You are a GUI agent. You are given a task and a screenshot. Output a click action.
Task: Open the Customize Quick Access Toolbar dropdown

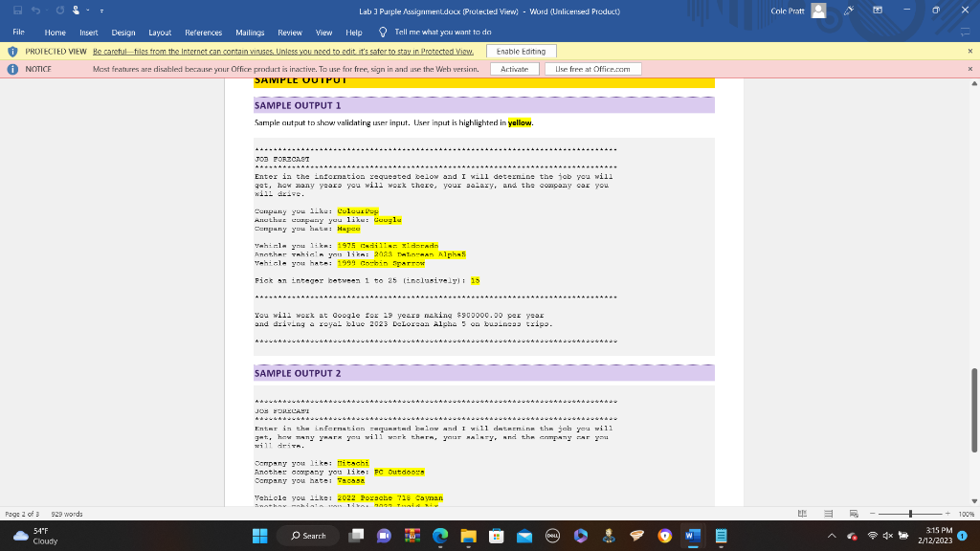point(101,11)
